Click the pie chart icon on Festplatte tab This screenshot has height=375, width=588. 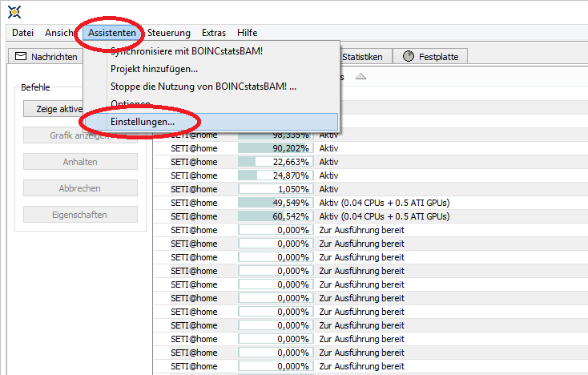(409, 56)
